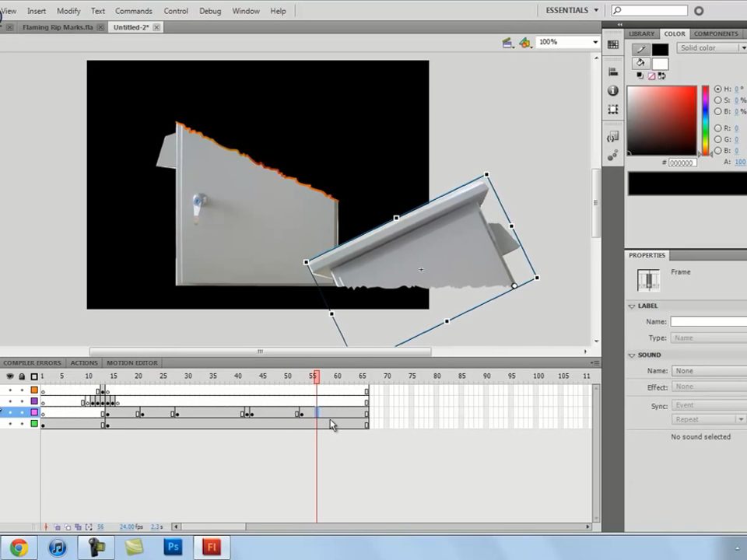Click the hex color input field
The image size is (747, 560).
coord(682,163)
